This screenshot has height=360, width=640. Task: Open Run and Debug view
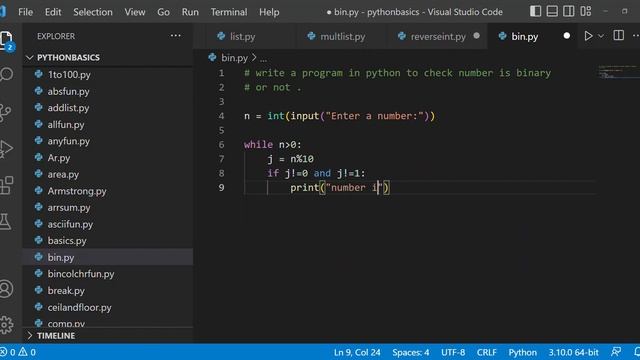(x=6, y=149)
